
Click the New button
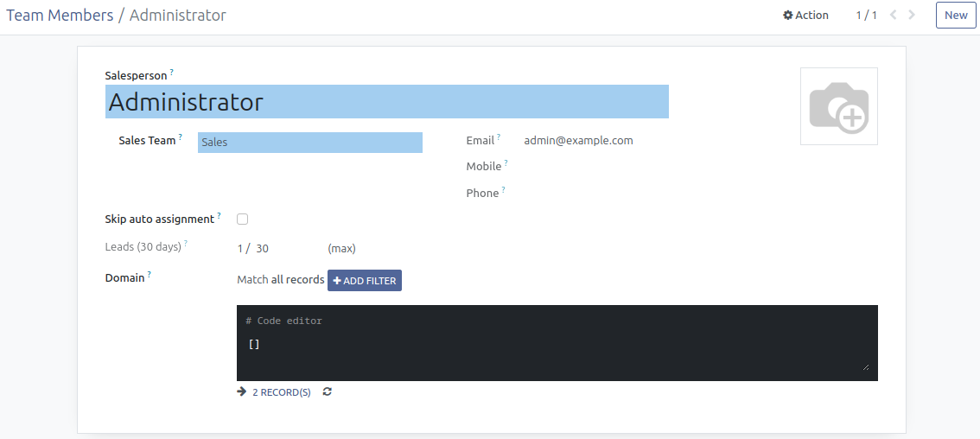pos(955,15)
